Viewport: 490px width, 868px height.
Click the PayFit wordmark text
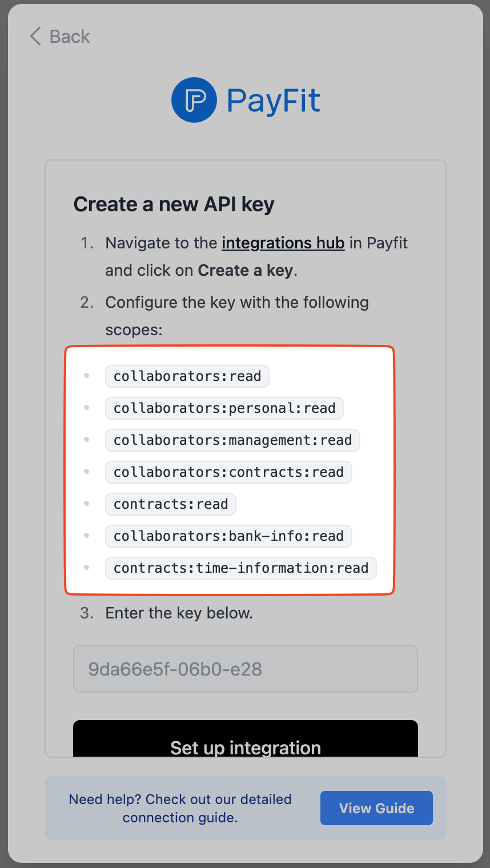coord(273,101)
